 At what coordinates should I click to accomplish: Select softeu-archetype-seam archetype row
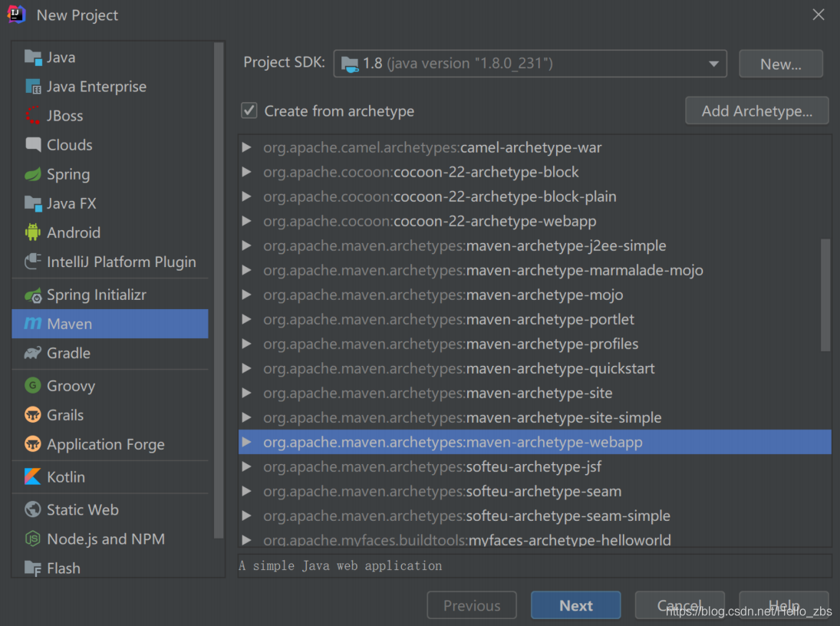coord(535,492)
